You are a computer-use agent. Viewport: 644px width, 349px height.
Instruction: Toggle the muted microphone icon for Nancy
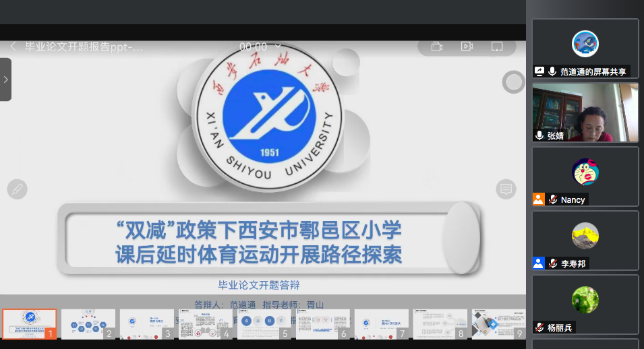tap(553, 199)
